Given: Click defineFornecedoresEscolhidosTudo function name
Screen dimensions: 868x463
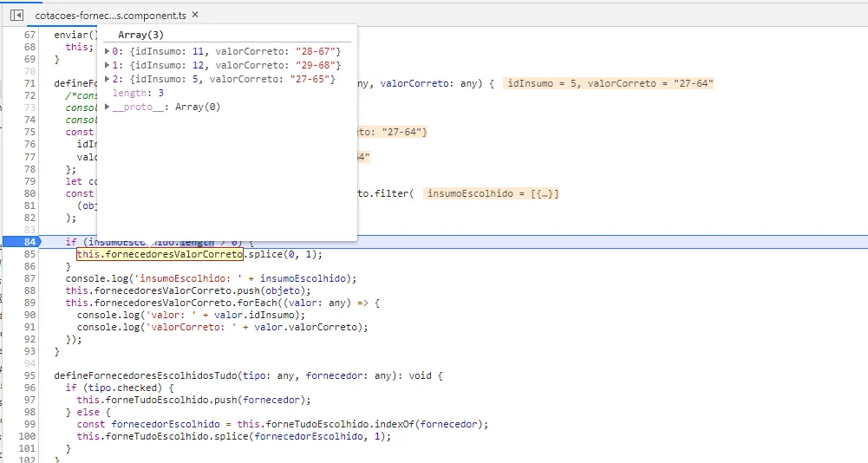Looking at the screenshot, I should pos(146,375).
